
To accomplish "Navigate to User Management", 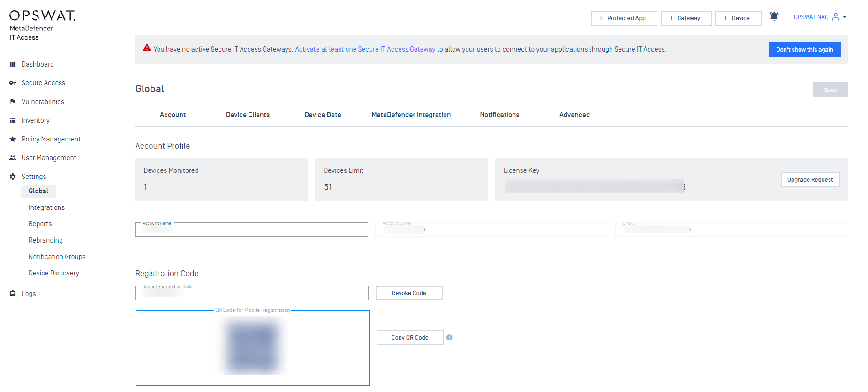I will [x=49, y=158].
